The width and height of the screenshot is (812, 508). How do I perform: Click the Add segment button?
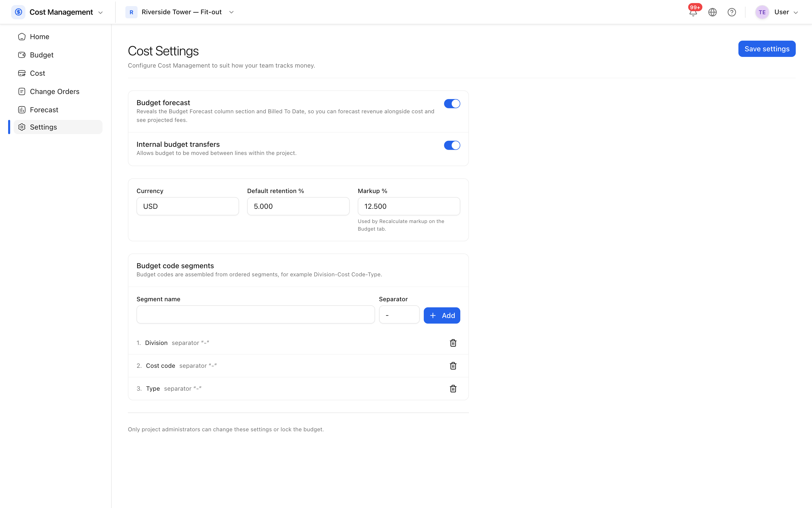442,315
